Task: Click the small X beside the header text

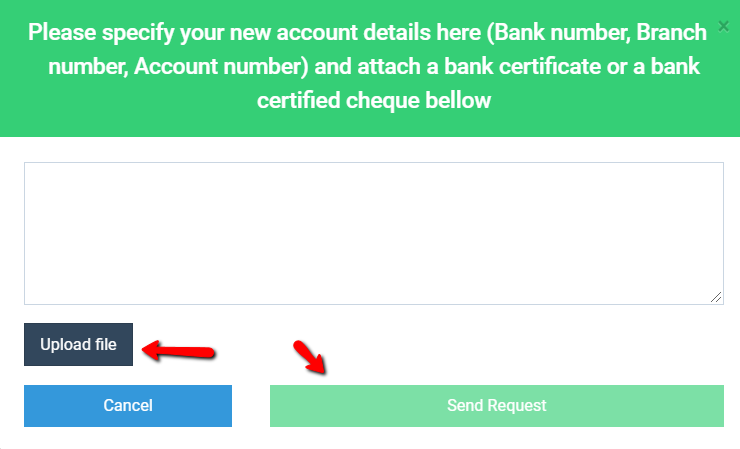Action: [723, 26]
